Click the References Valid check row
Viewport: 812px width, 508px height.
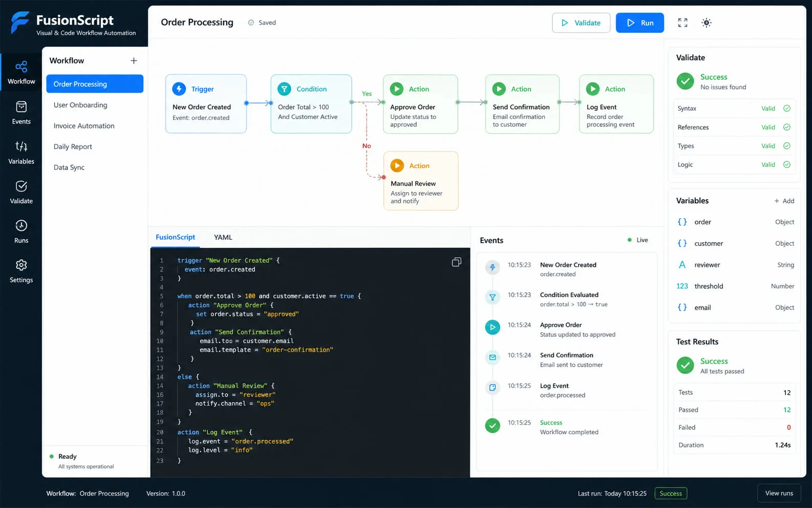click(x=734, y=128)
